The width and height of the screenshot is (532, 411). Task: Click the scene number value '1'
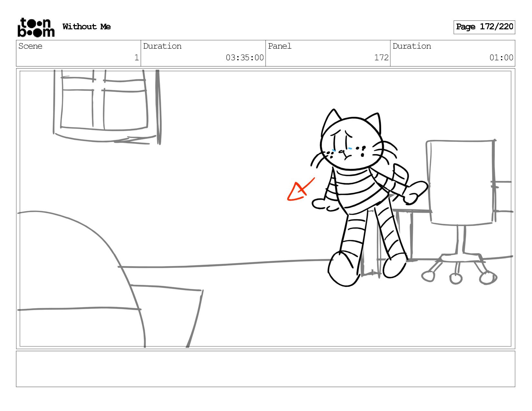(x=137, y=58)
